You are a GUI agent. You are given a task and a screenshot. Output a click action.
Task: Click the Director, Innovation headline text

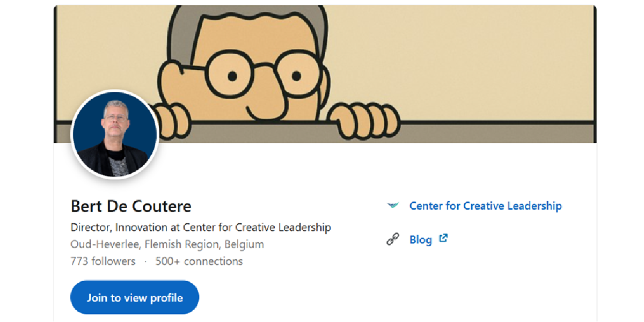point(201,227)
